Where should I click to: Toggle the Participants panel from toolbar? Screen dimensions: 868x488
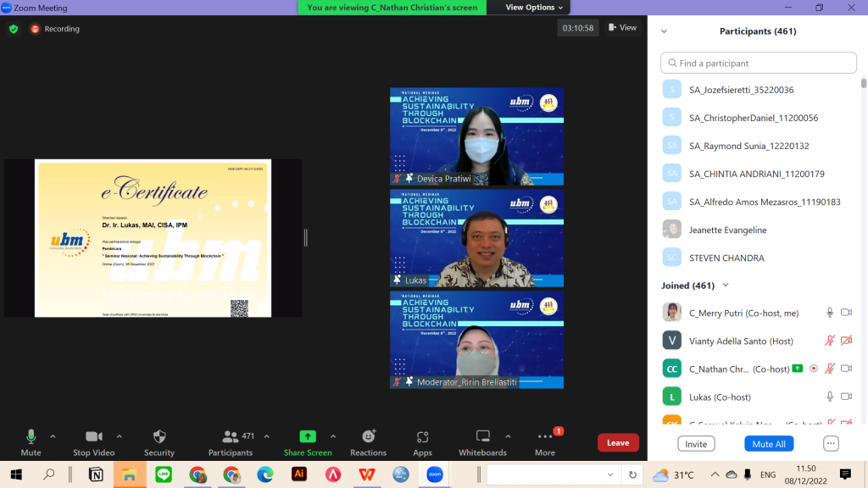pyautogui.click(x=231, y=442)
